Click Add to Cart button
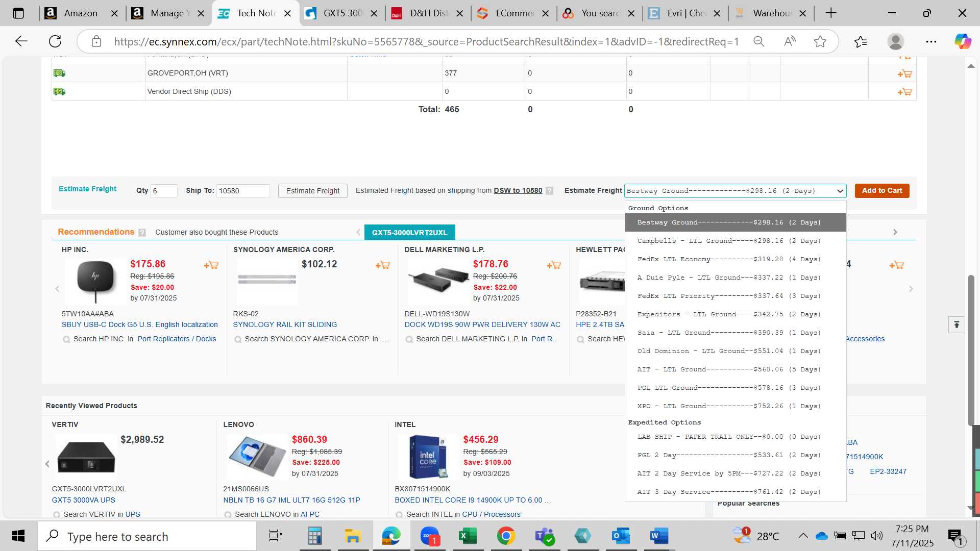This screenshot has width=980, height=551. click(882, 190)
